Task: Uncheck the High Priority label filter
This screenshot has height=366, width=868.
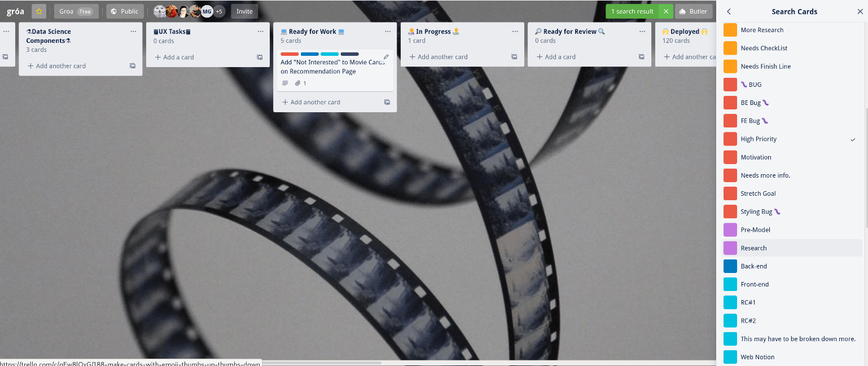Action: coord(792,139)
